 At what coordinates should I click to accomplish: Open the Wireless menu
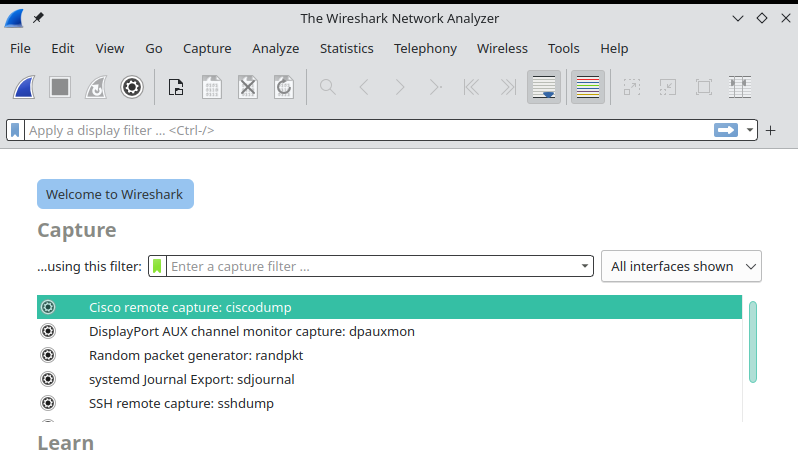[502, 48]
